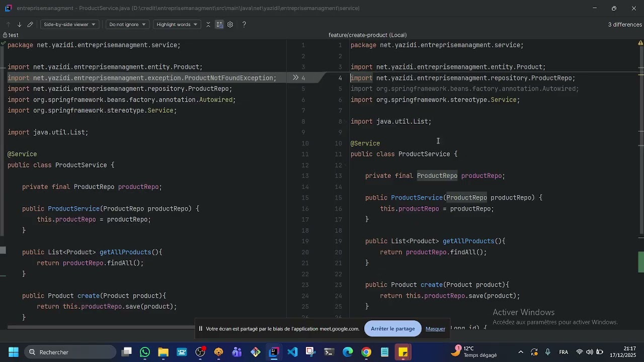The height and width of the screenshot is (362, 644).
Task: Apply change with the >> arrow on line 4
Action: point(296,78)
